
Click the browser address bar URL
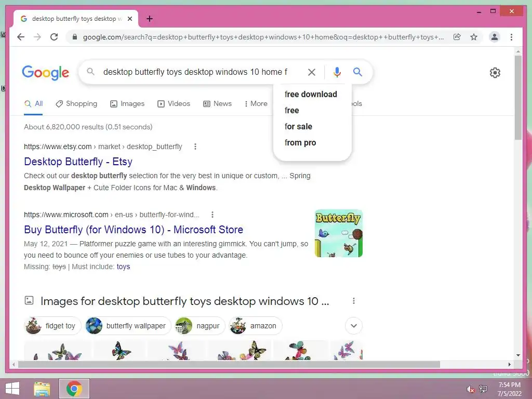[x=263, y=37]
